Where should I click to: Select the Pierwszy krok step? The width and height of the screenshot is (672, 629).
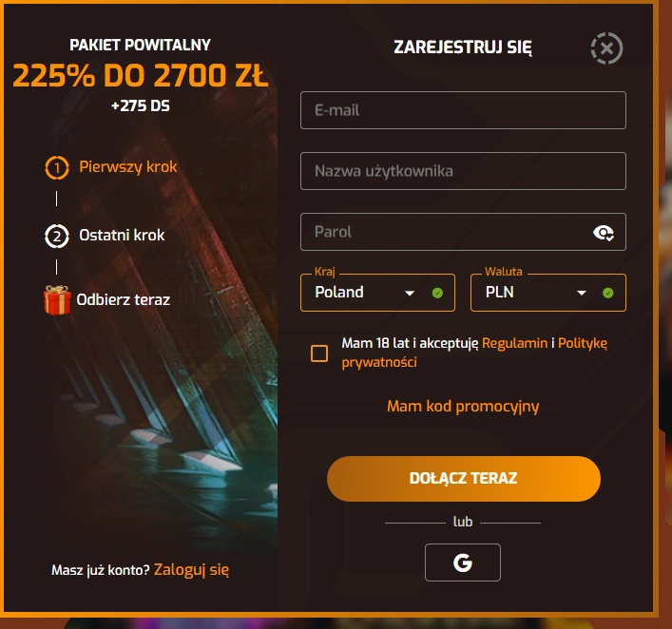pyautogui.click(x=127, y=166)
